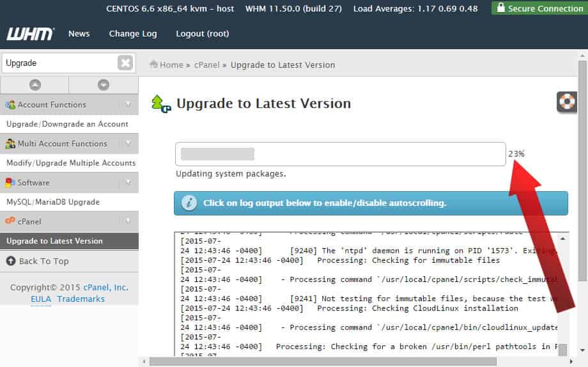Image resolution: width=588 pixels, height=367 pixels.
Task: Open the cPanel, Inc. link
Action: point(105,288)
